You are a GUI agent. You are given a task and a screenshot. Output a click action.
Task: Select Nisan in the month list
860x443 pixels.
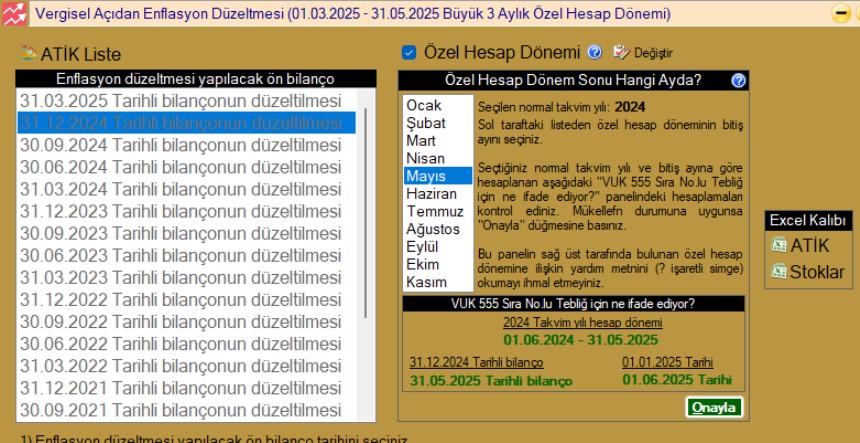438,158
